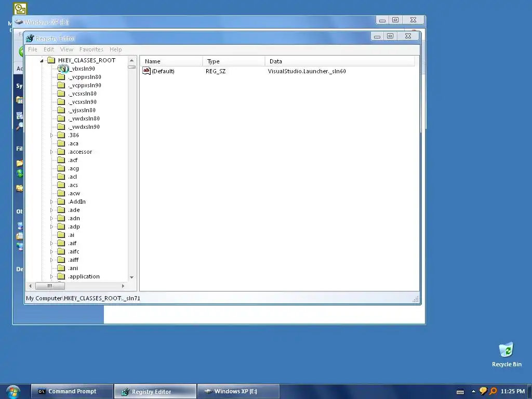
Task: Click the ._vjsxsln80 folder icon
Action: (61, 110)
